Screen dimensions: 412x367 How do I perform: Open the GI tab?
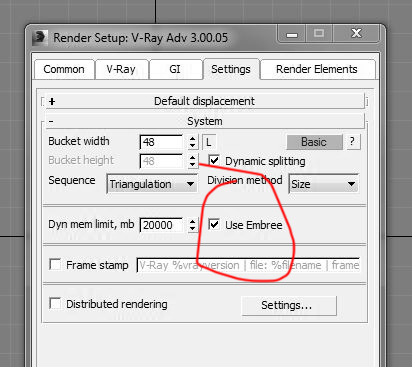pyautogui.click(x=175, y=69)
